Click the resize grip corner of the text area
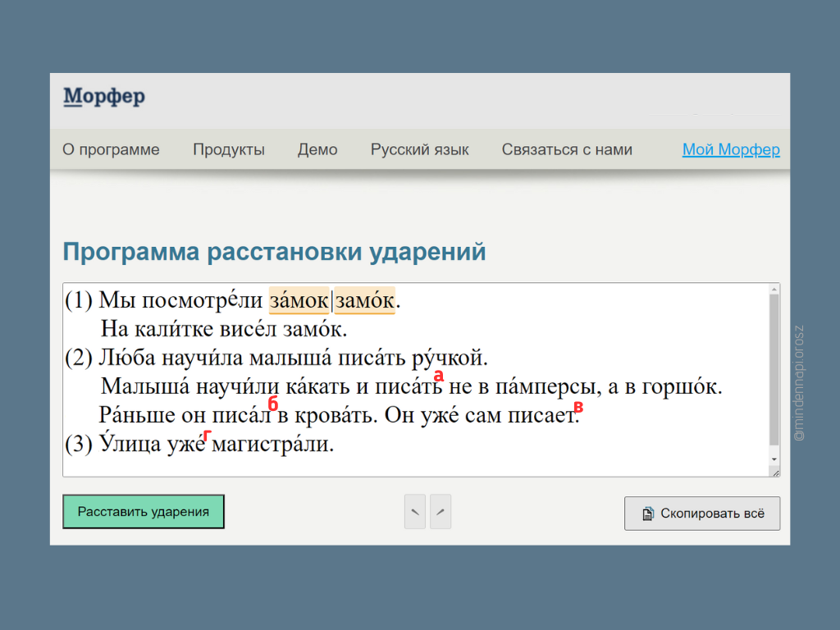The width and height of the screenshot is (840, 630). click(x=775, y=472)
